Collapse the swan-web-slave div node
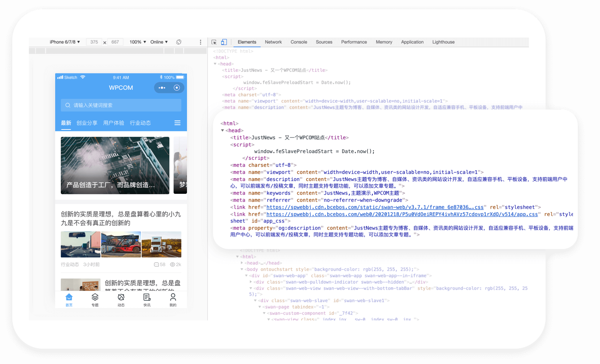Viewport: 600px width, 364px height. 255,301
